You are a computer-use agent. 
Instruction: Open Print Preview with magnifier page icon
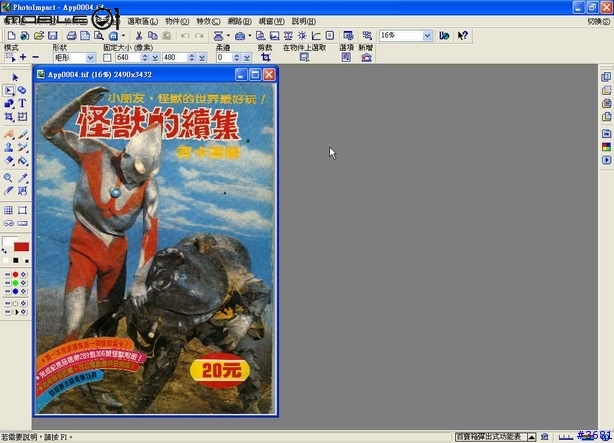tap(99, 36)
